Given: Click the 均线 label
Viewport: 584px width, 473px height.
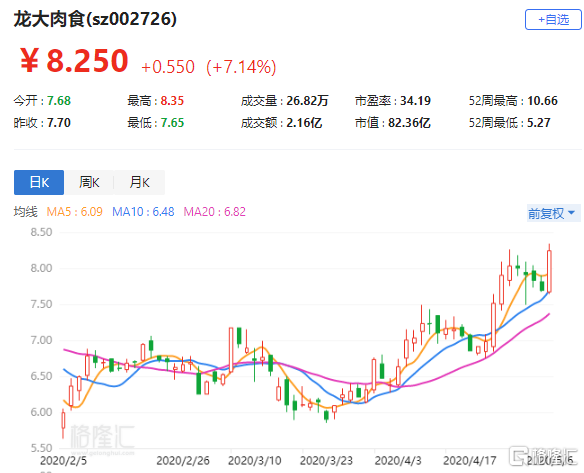Looking at the screenshot, I should pos(26,212).
